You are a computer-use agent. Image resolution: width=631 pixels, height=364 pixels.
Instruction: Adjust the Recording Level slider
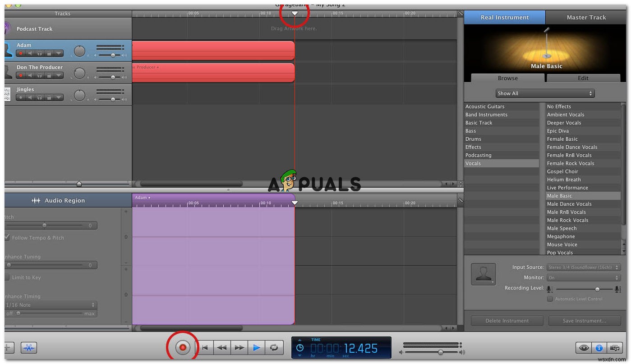point(598,289)
